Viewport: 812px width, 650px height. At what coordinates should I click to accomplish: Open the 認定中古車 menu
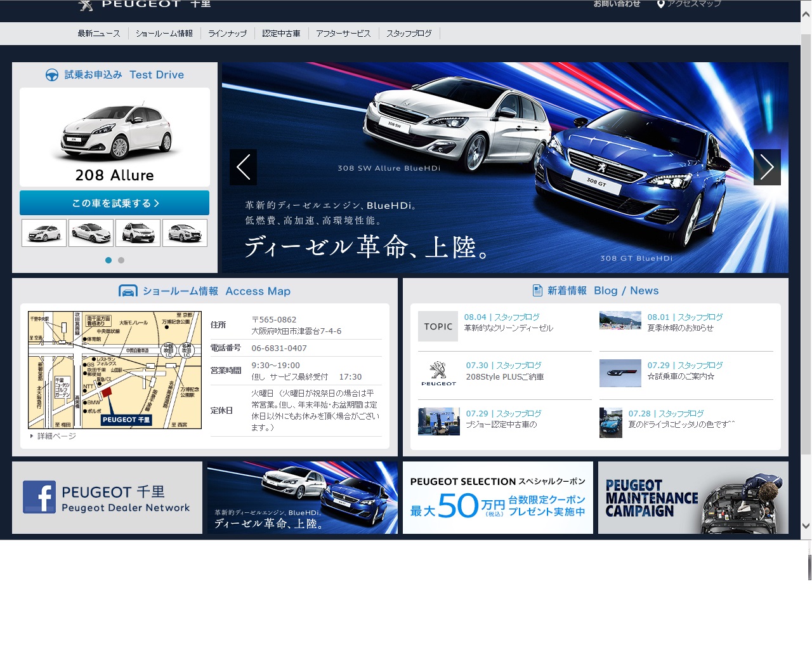281,34
